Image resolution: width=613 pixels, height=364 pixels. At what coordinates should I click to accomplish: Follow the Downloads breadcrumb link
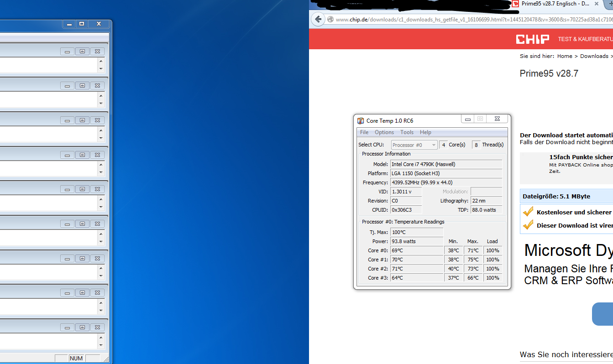594,56
